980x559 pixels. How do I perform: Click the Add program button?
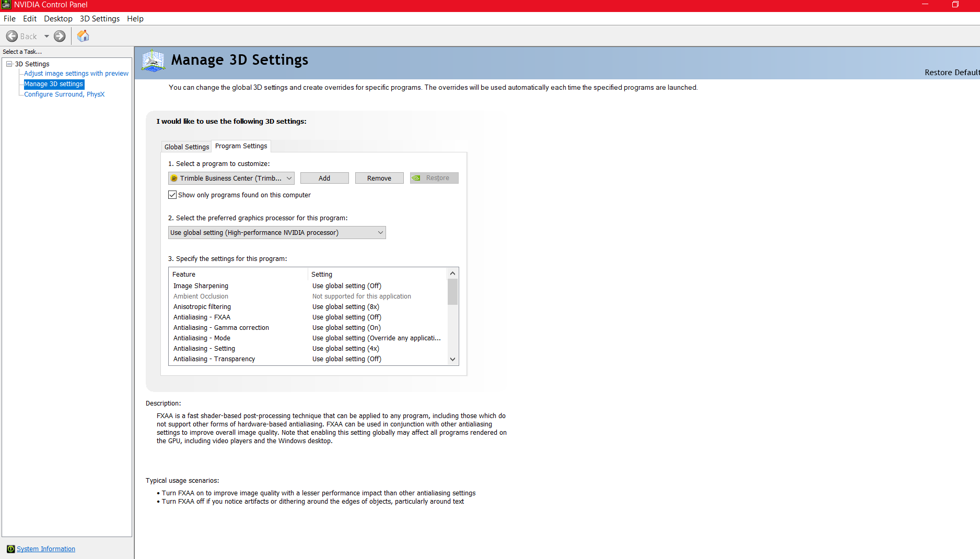324,179
